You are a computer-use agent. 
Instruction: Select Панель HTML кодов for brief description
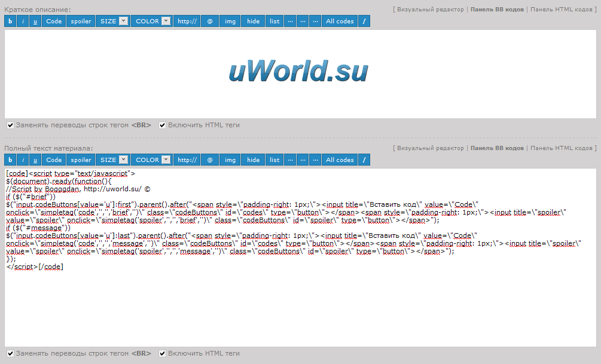point(561,10)
